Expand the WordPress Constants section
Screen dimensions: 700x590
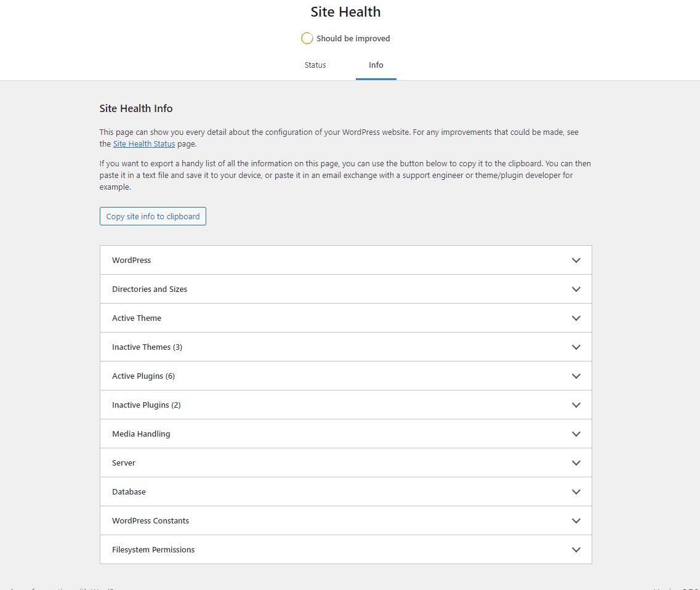point(345,520)
